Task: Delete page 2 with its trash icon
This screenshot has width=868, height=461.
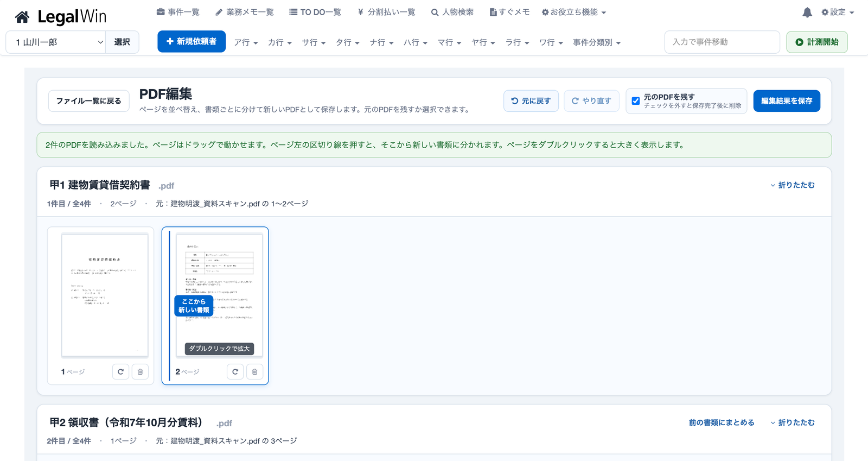Action: (x=254, y=372)
